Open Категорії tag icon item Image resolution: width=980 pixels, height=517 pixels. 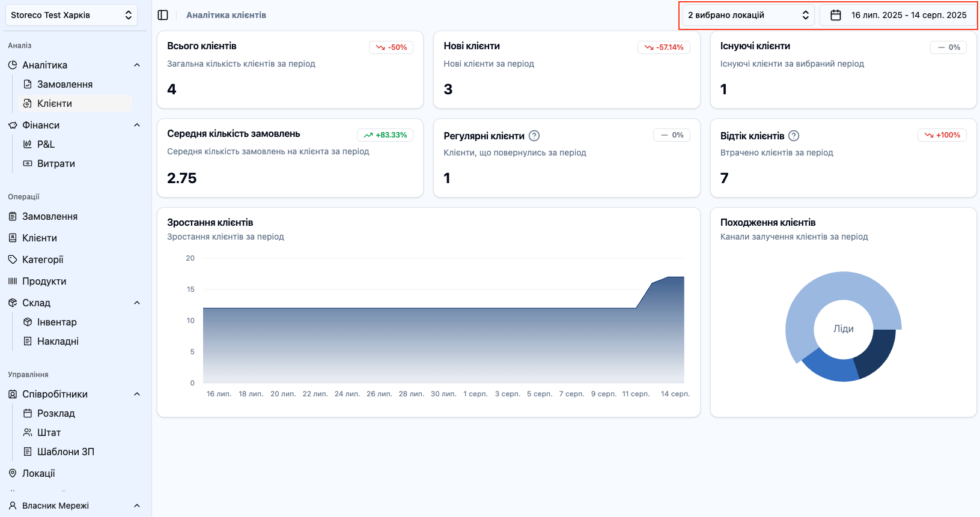pyautogui.click(x=42, y=259)
